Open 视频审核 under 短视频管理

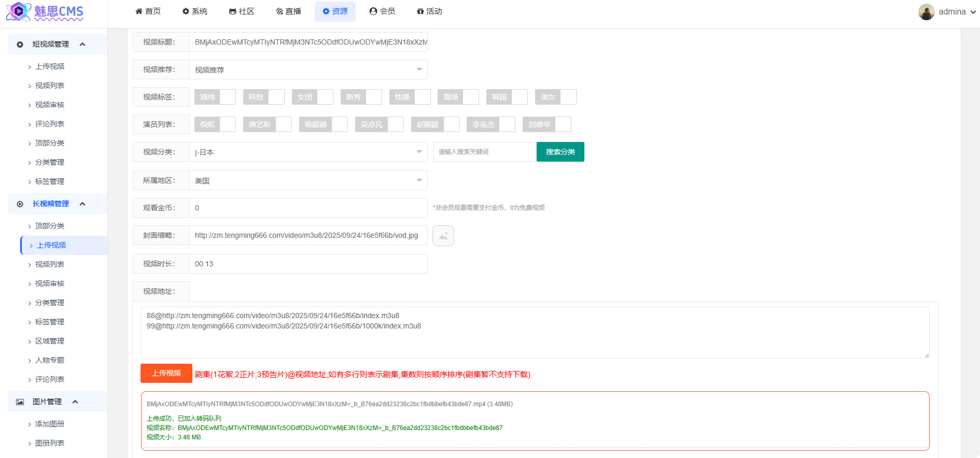[x=50, y=105]
